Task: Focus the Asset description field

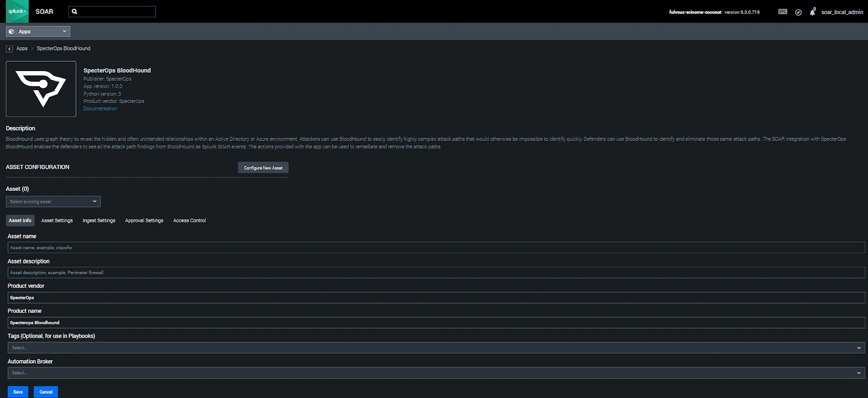Action: tap(436, 273)
